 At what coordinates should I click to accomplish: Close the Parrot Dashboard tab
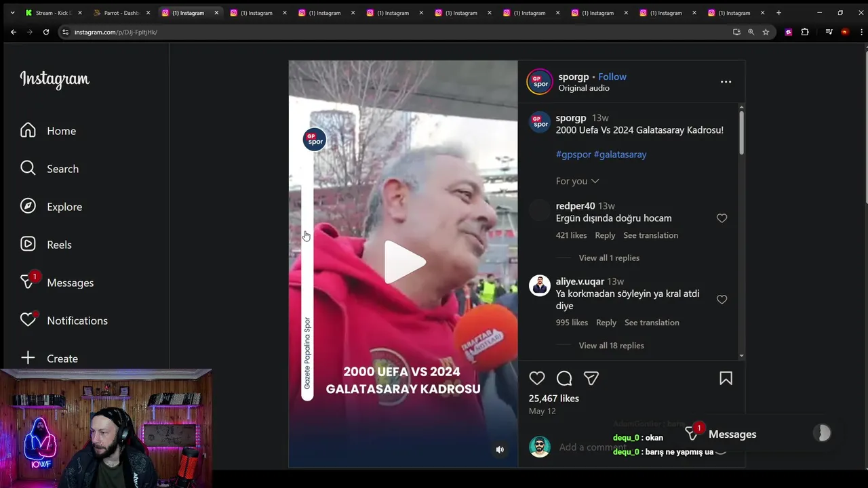pyautogui.click(x=148, y=13)
